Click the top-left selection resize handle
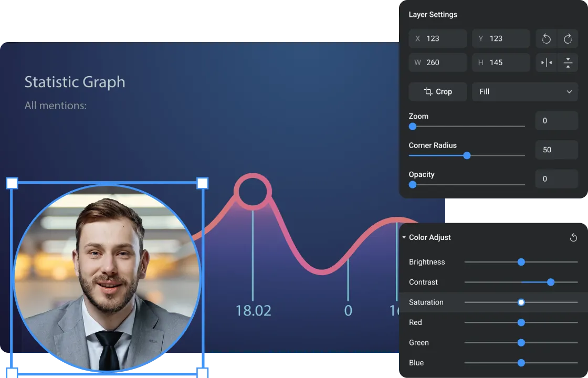The image size is (588, 378). pyautogui.click(x=12, y=183)
